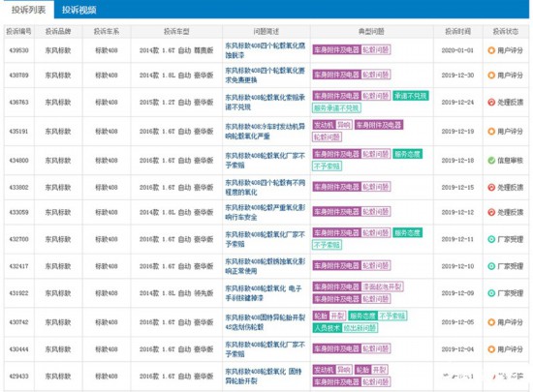Screen dimensions: 533x392
Task: Click the 投诉状态 column header
Action: click(x=506, y=32)
